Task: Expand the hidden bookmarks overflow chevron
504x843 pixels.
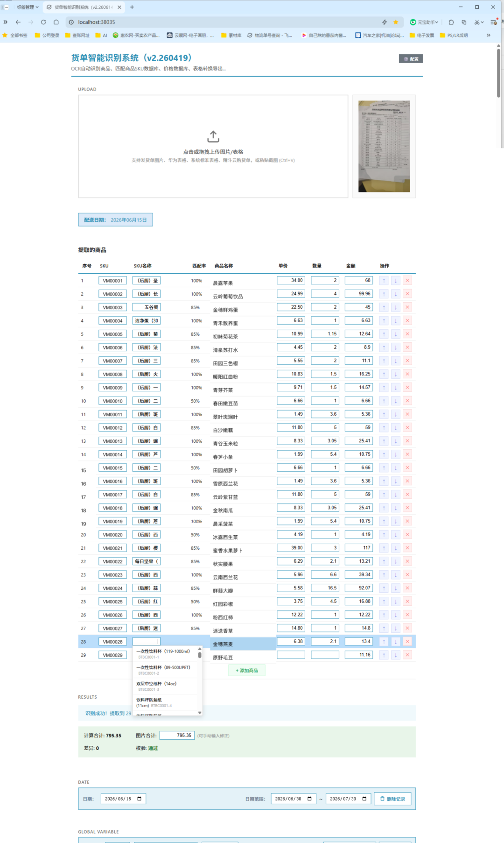Action: 488,35
